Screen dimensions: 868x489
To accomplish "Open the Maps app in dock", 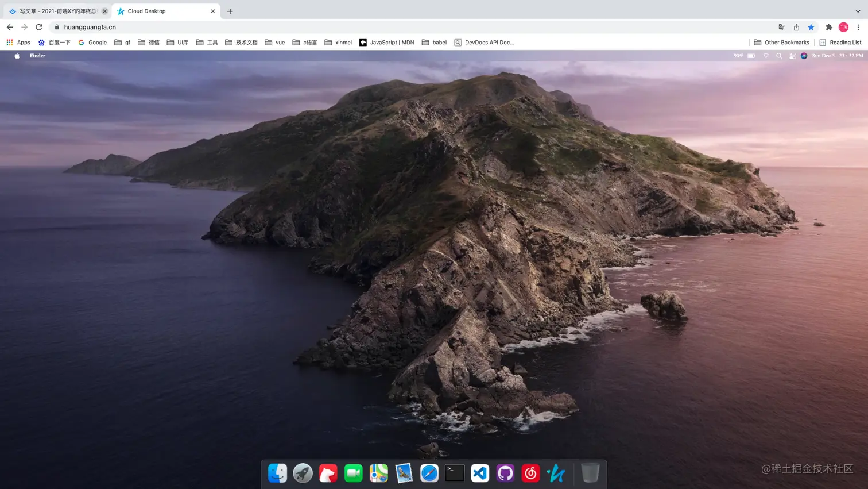I will point(378,473).
